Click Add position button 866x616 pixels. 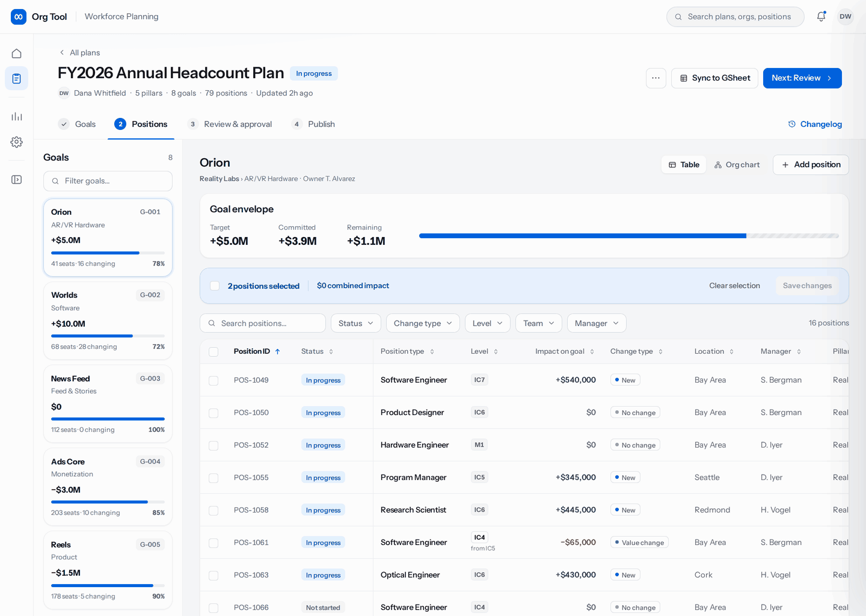[811, 165]
